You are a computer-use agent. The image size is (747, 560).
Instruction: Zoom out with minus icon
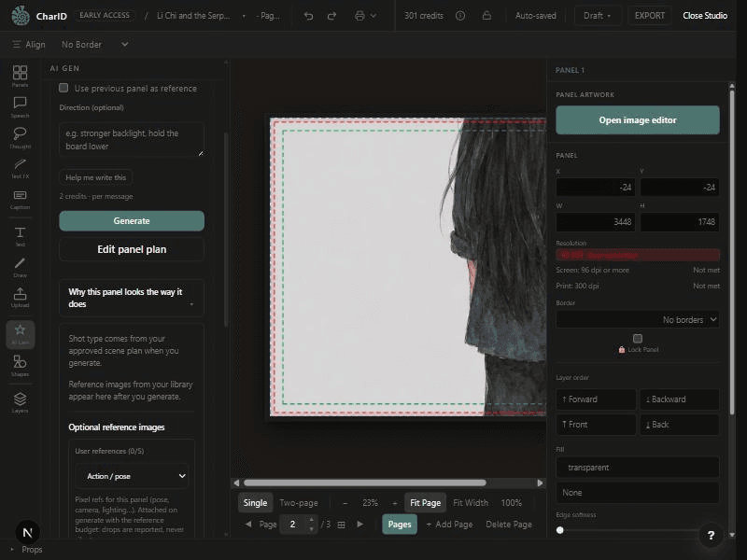[x=345, y=503]
